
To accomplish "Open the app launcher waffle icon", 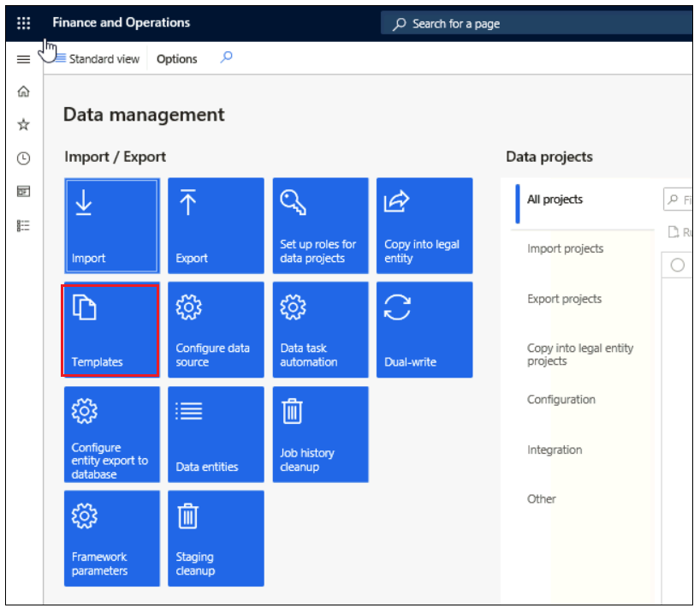I will pos(24,23).
